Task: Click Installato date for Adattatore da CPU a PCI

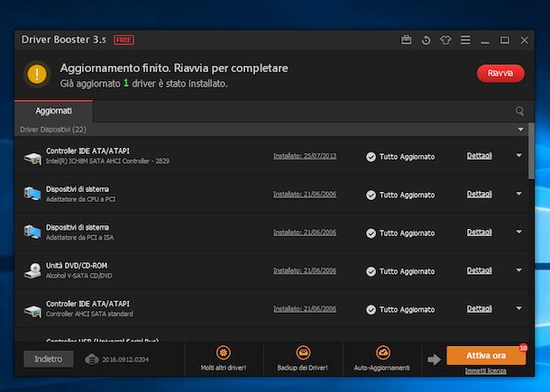Action: pyautogui.click(x=305, y=195)
